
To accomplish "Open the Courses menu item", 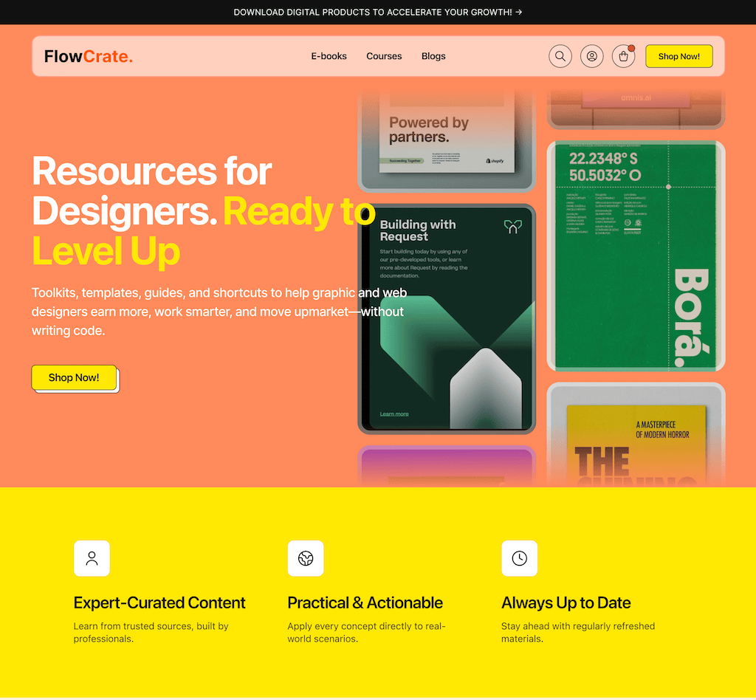I will pos(384,56).
